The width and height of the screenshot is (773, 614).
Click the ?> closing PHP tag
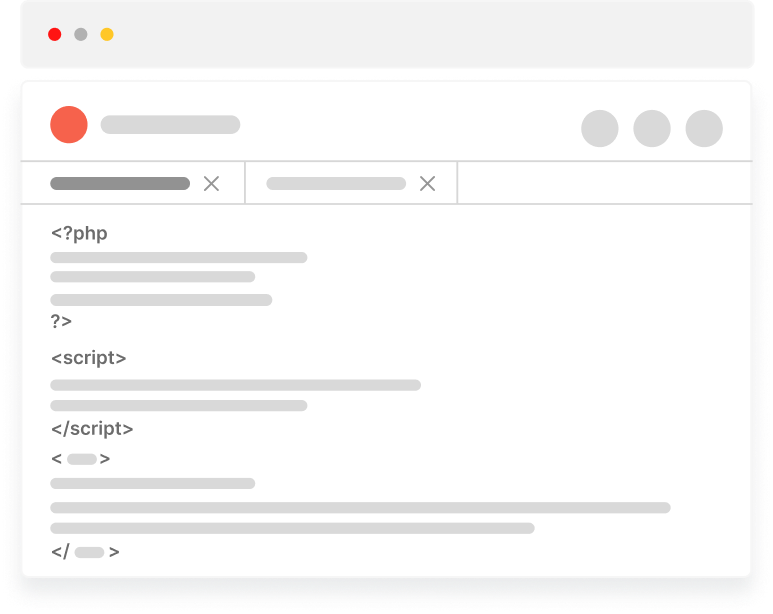pyautogui.click(x=62, y=321)
